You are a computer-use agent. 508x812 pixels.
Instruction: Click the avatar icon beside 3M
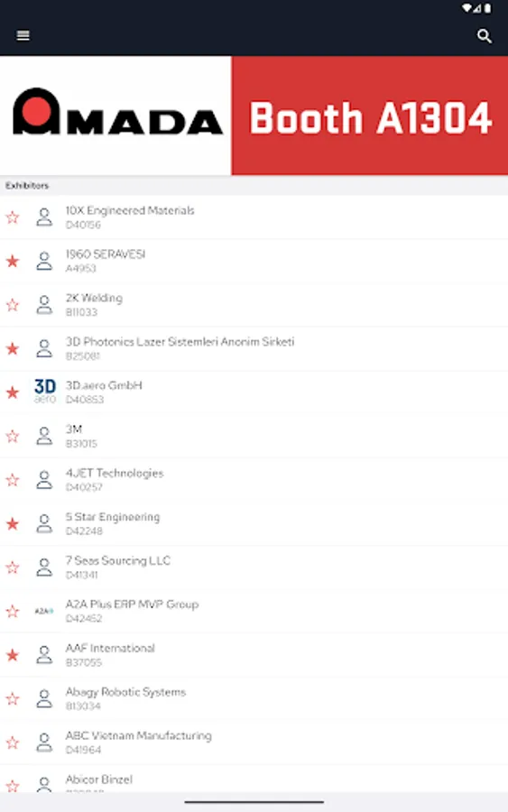click(44, 436)
